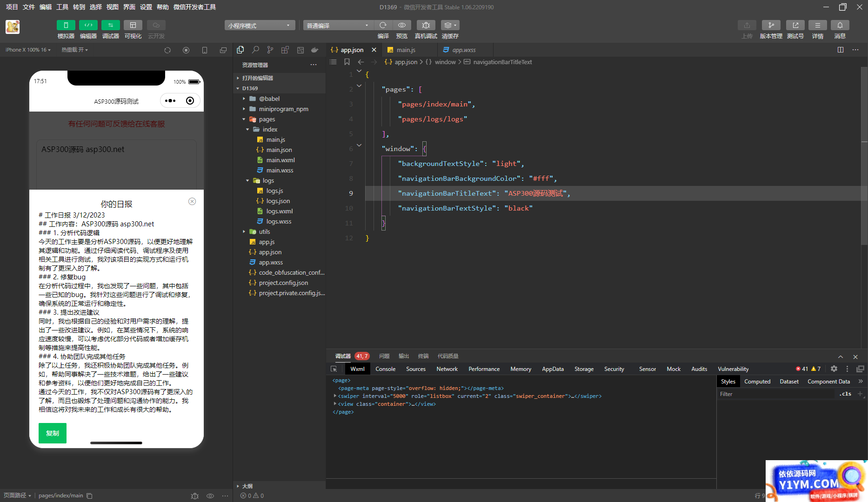Switch to the app.wxss editor tab
This screenshot has height=502, width=868.
464,50
